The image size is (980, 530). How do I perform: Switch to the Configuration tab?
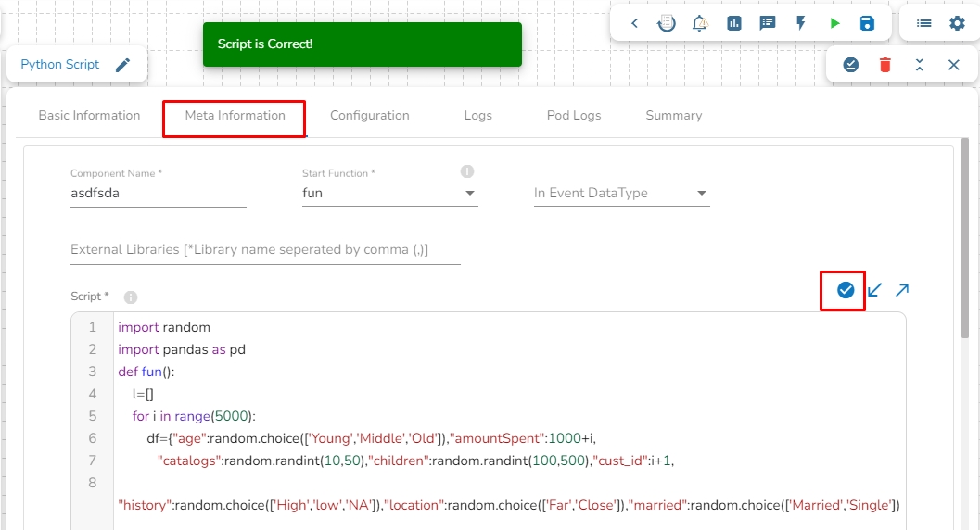369,116
